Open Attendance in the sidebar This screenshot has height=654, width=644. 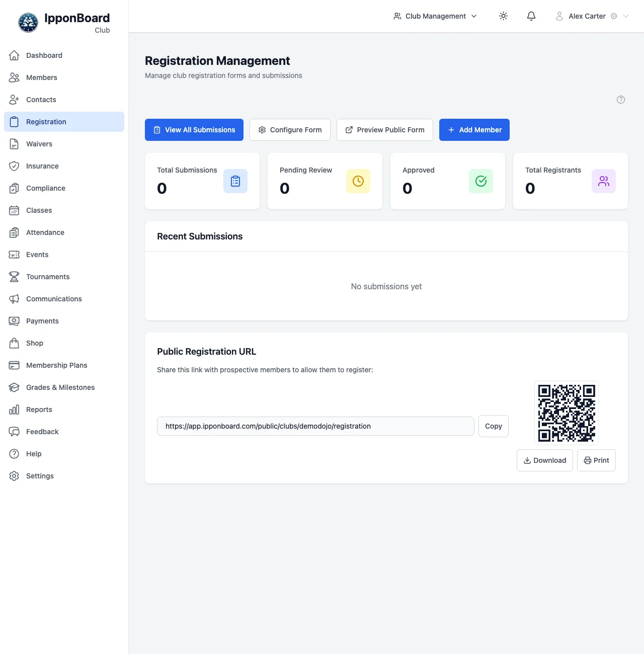click(x=64, y=232)
